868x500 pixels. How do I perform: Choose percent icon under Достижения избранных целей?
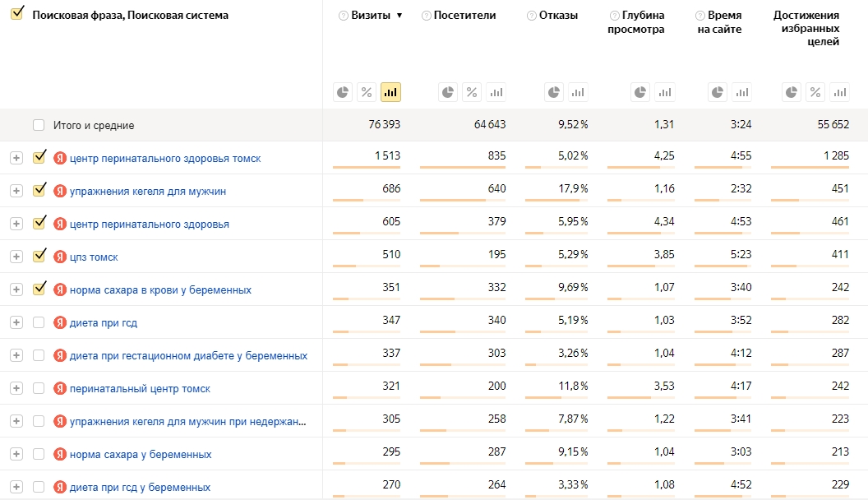pyautogui.click(x=815, y=92)
